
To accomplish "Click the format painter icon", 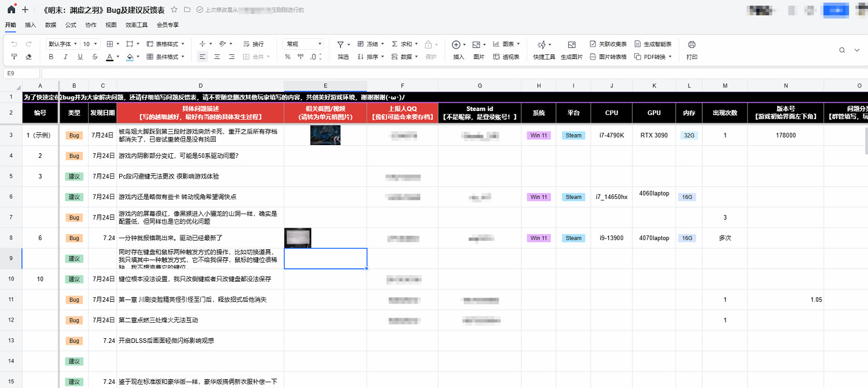I will tap(14, 57).
